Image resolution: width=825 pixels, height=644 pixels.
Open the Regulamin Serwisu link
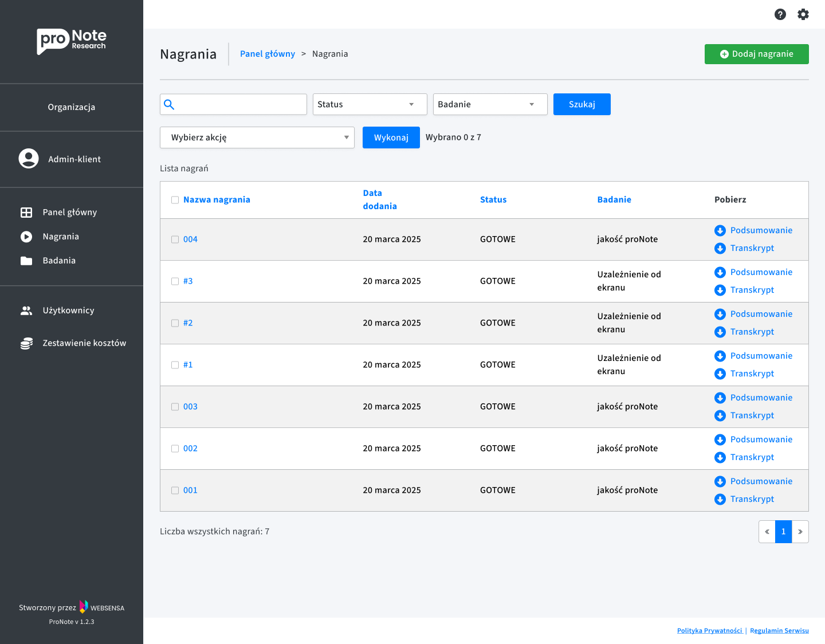pos(779,630)
